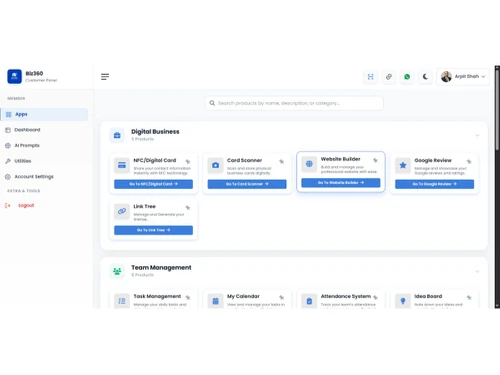This screenshot has height=375, width=500.
Task: Click Go To Website Builder button
Action: coord(341,183)
